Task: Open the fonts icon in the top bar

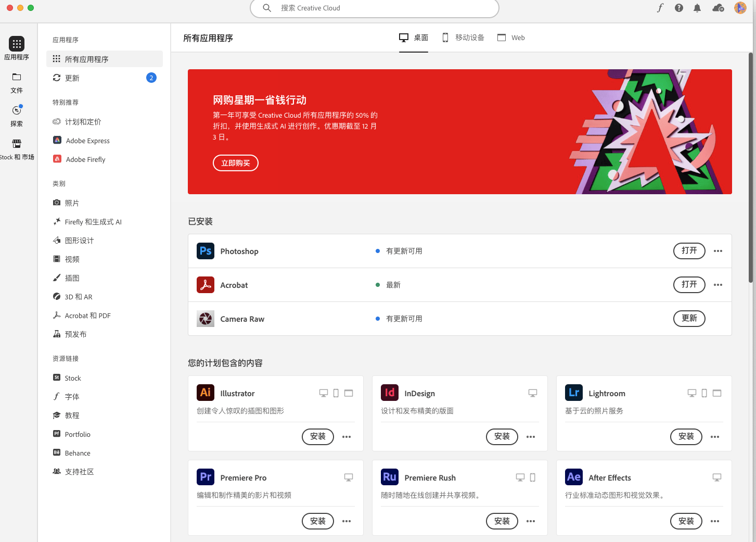Action: tap(660, 8)
